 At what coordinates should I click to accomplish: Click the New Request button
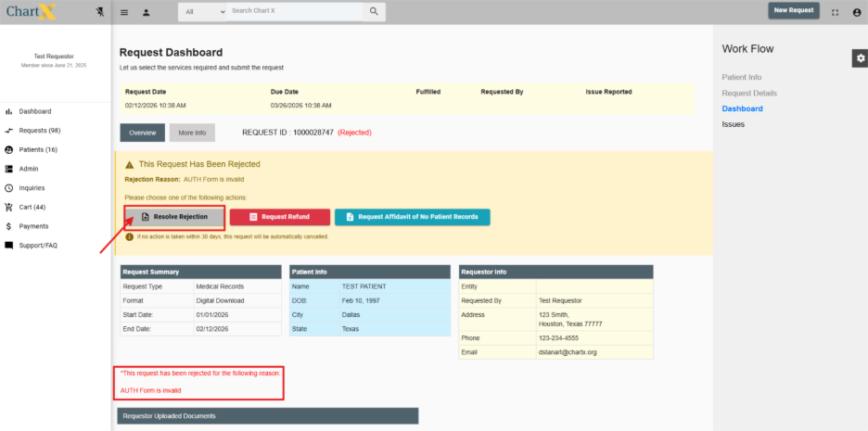pos(794,10)
